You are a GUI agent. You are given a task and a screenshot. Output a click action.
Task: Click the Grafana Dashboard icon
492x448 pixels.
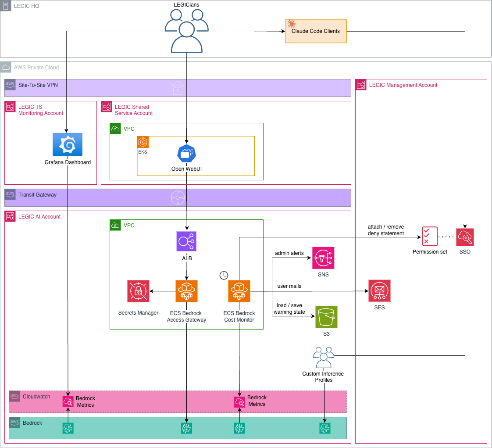[68, 144]
